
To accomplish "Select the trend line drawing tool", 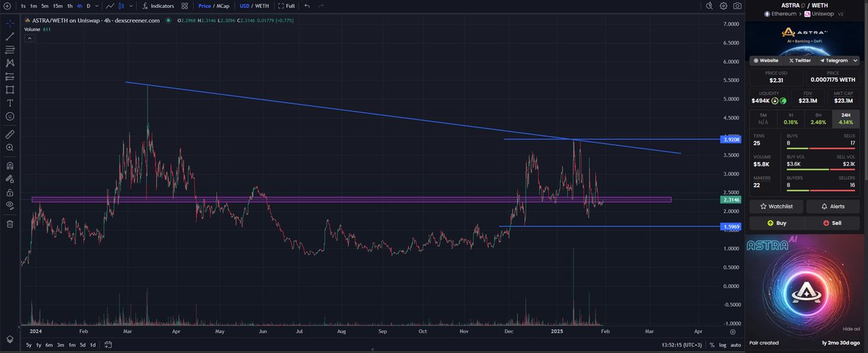I will 10,35.
